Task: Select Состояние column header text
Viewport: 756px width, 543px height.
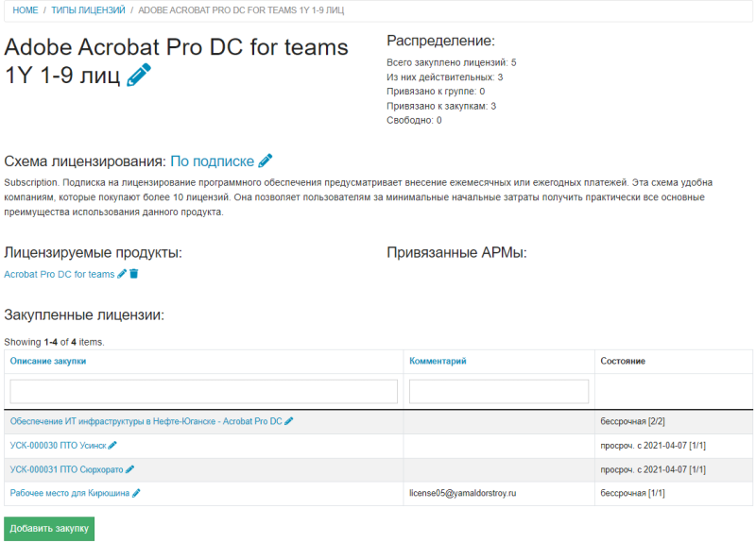Action: click(623, 361)
